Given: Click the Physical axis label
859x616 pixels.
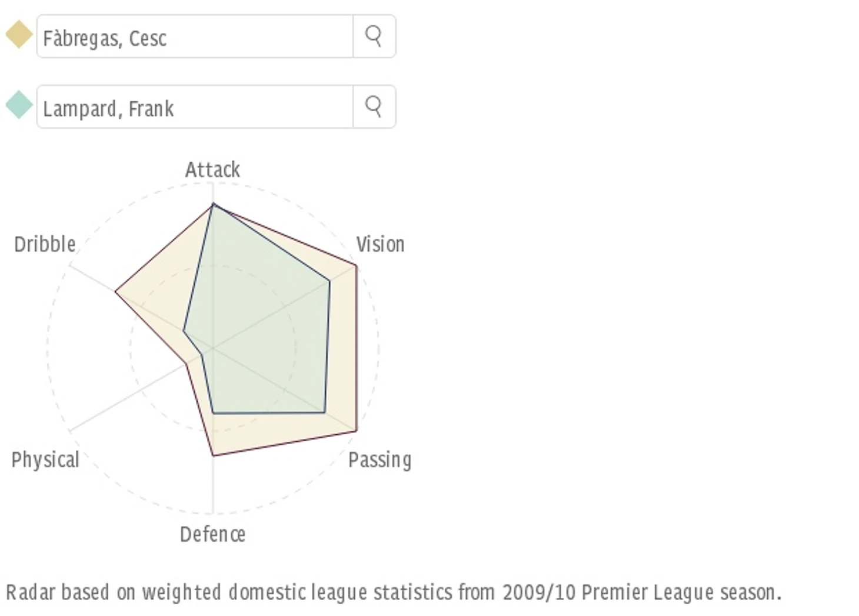Looking at the screenshot, I should [45, 460].
